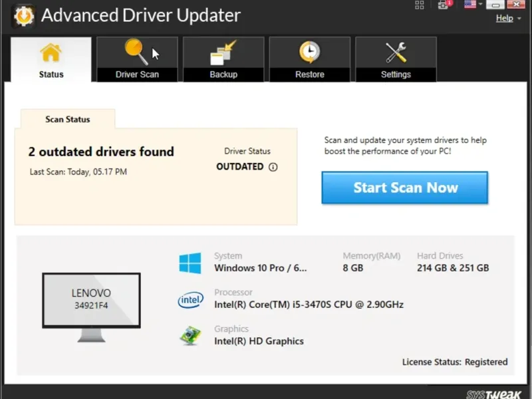
Task: Minimize the Advanced Driver Updater window
Action: pyautogui.click(x=495, y=5)
